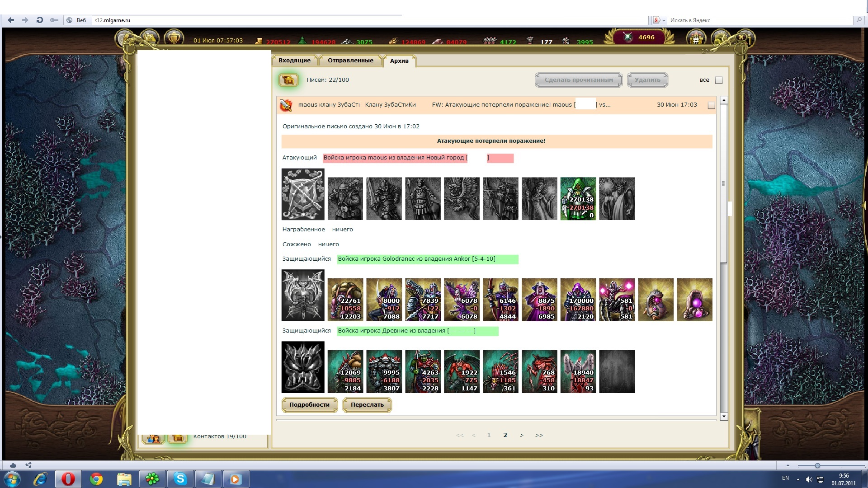The image size is (868, 488).
Task: Expand hidden system tray icons arrow
Action: (x=798, y=479)
